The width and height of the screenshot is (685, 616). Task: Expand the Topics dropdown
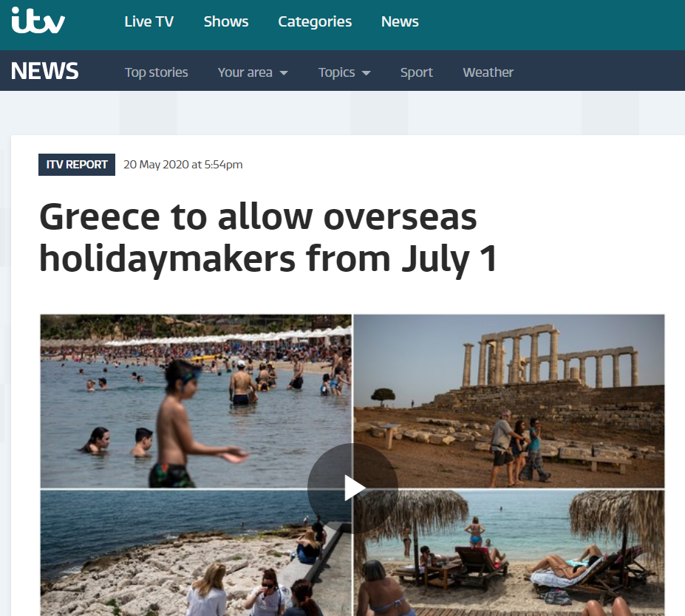[x=344, y=72]
